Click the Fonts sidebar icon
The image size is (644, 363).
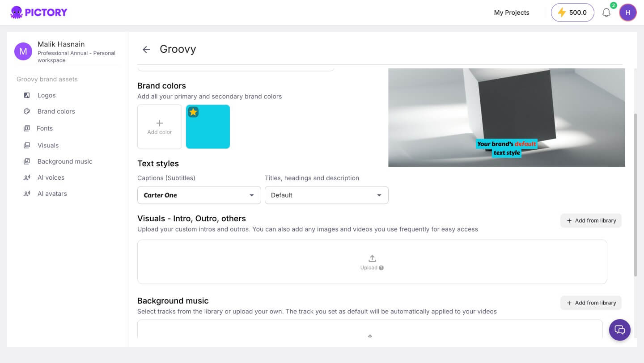point(27,128)
